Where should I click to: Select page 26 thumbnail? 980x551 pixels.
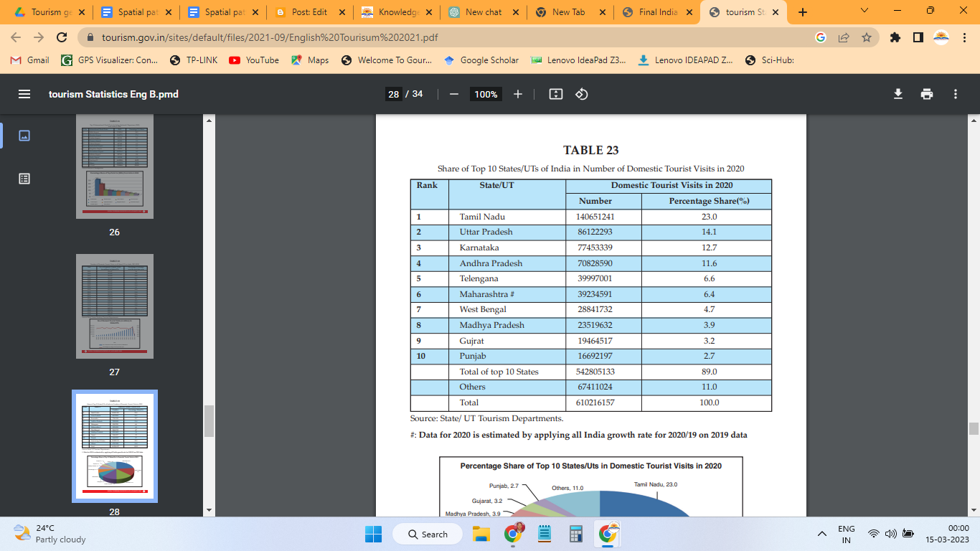[x=115, y=166]
